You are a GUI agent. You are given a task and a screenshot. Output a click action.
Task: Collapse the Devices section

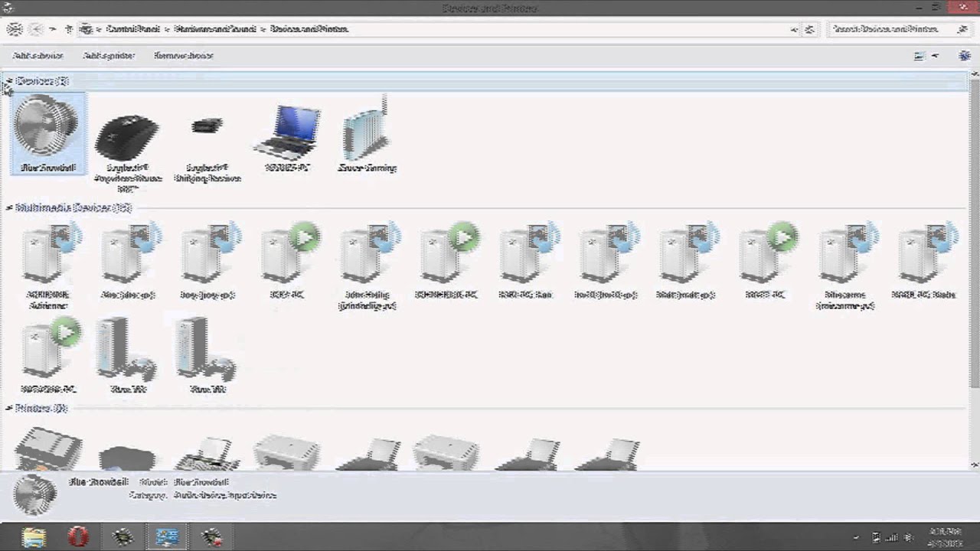click(9, 81)
